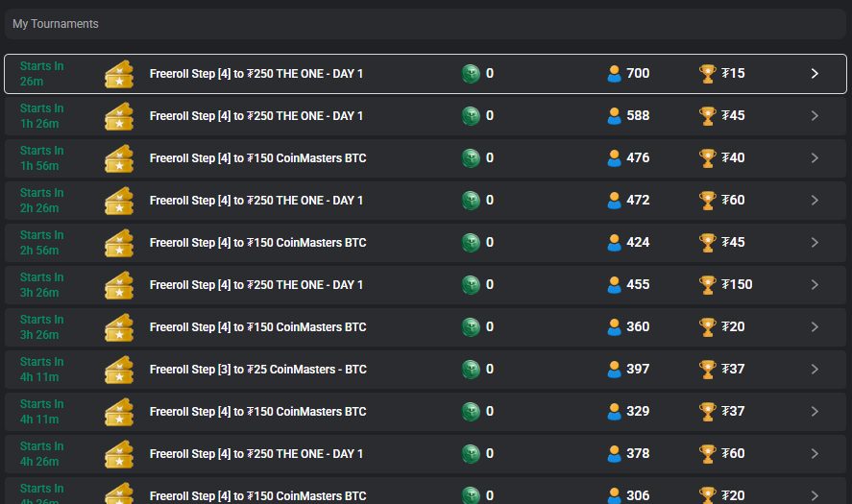This screenshot has height=504, width=852.
Task: Select ₮150 CoinMasters BTC row with 329 players
Action: [426, 412]
